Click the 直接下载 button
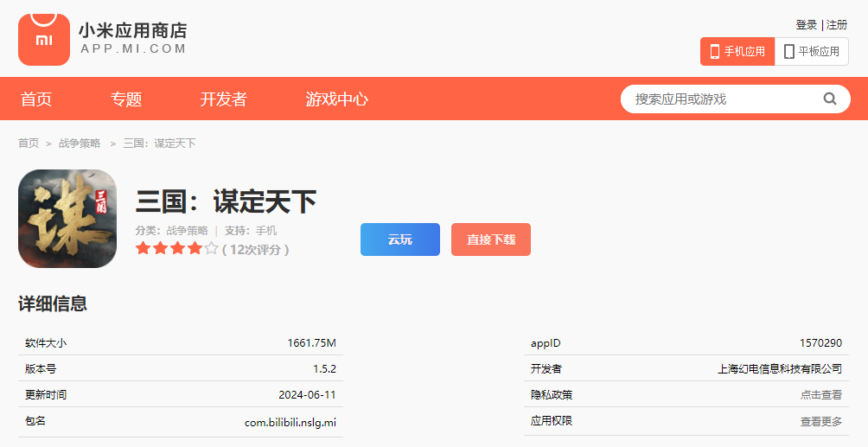The height and width of the screenshot is (447, 868). point(491,239)
